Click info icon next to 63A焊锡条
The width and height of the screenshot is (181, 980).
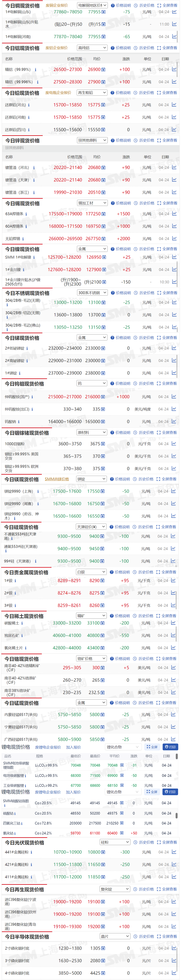coord(26,214)
